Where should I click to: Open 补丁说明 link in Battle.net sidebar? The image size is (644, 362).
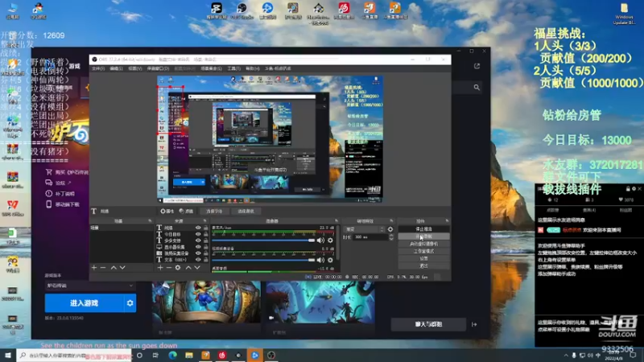(x=60, y=194)
